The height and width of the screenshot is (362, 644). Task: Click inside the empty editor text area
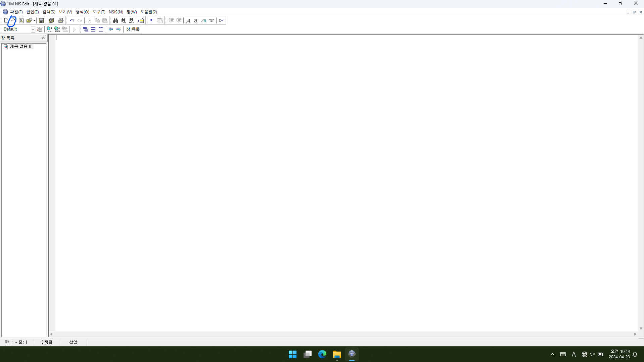346,183
